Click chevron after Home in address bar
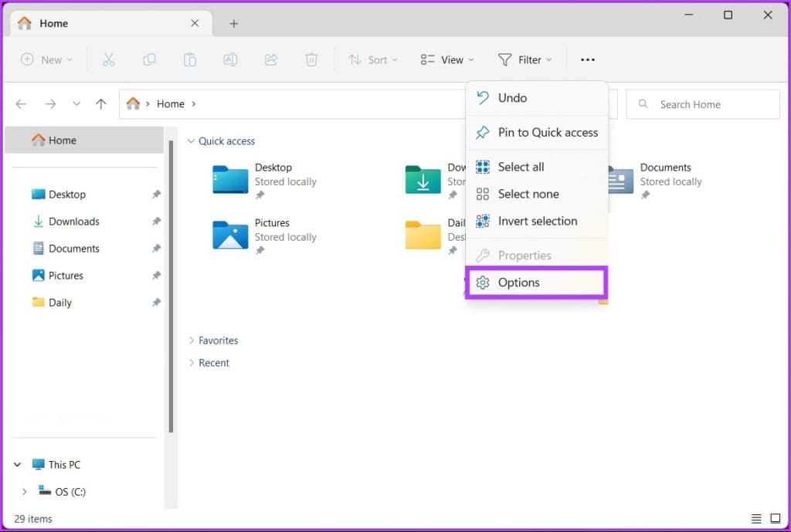This screenshot has width=791, height=532. point(194,104)
